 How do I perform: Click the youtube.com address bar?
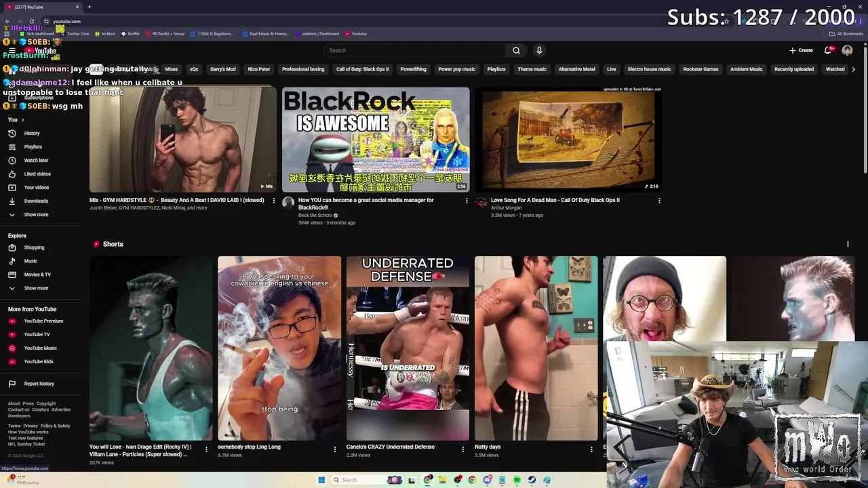[380, 22]
